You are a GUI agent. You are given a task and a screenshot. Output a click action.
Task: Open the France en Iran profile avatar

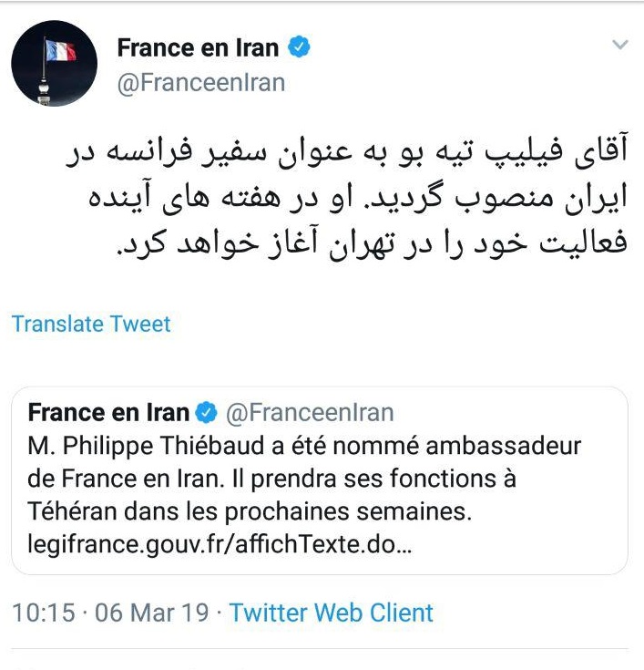54,63
